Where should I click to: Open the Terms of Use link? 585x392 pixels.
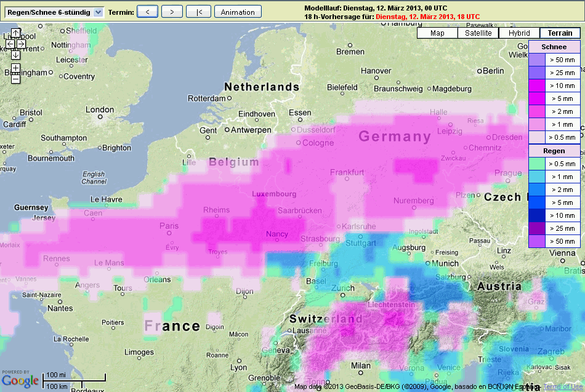[563, 387]
